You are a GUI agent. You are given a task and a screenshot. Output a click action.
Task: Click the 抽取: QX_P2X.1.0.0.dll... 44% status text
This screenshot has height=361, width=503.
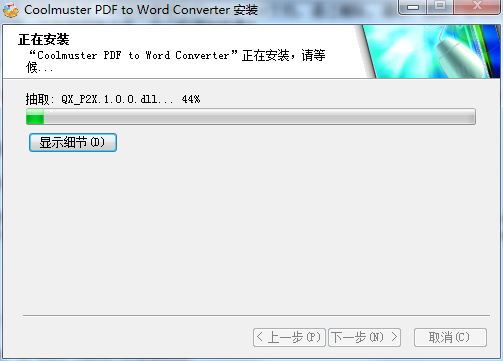pyautogui.click(x=113, y=99)
